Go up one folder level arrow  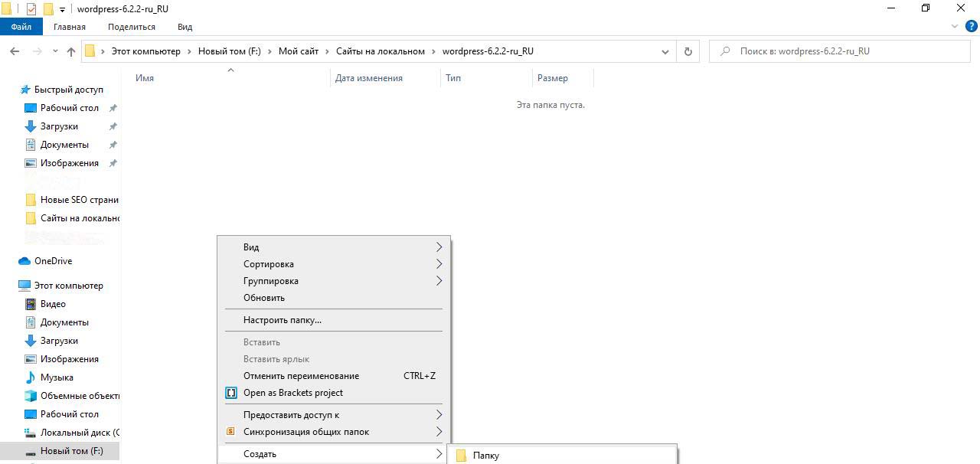(x=71, y=51)
